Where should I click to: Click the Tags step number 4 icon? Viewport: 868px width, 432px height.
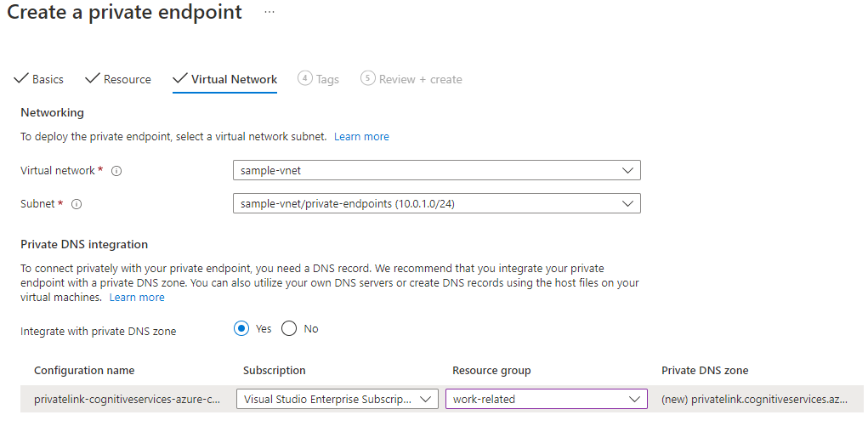(x=304, y=78)
